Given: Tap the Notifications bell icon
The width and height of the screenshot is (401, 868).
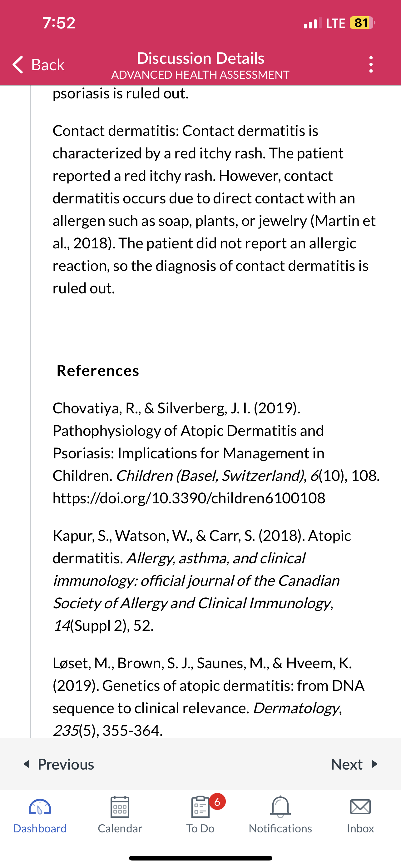Looking at the screenshot, I should click(x=280, y=807).
